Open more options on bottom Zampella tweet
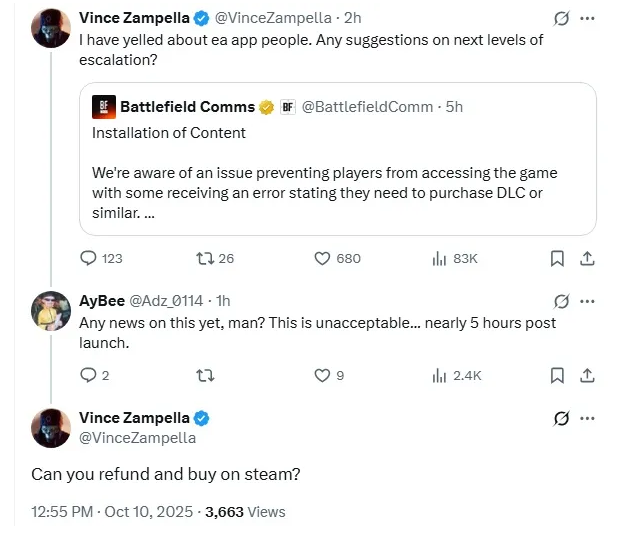635x534 pixels. click(x=588, y=418)
